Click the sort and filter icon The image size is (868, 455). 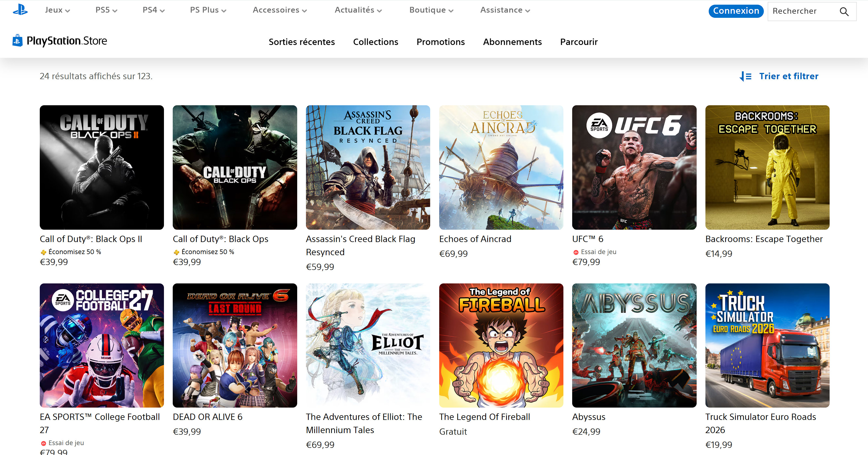point(745,76)
